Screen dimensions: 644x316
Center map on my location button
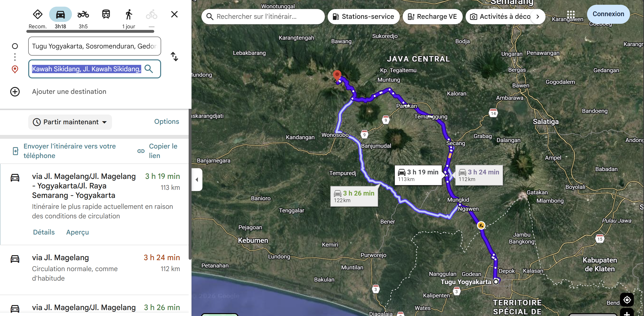pyautogui.click(x=627, y=300)
